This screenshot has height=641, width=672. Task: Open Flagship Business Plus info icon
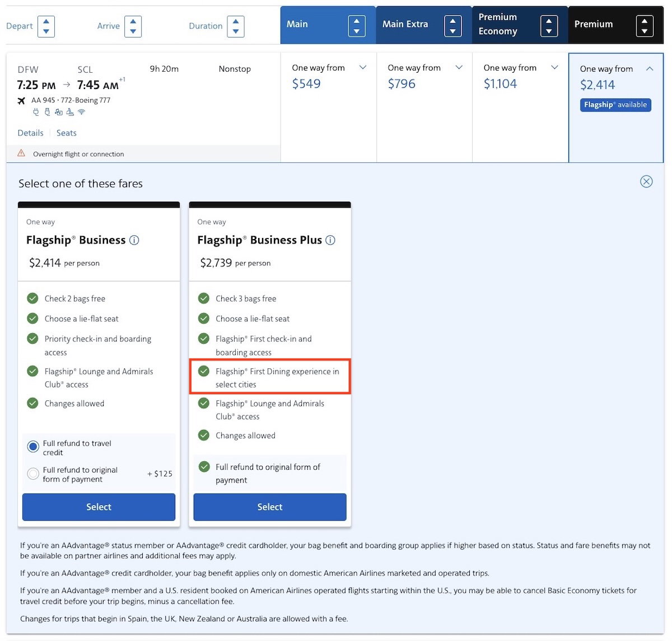click(x=330, y=240)
